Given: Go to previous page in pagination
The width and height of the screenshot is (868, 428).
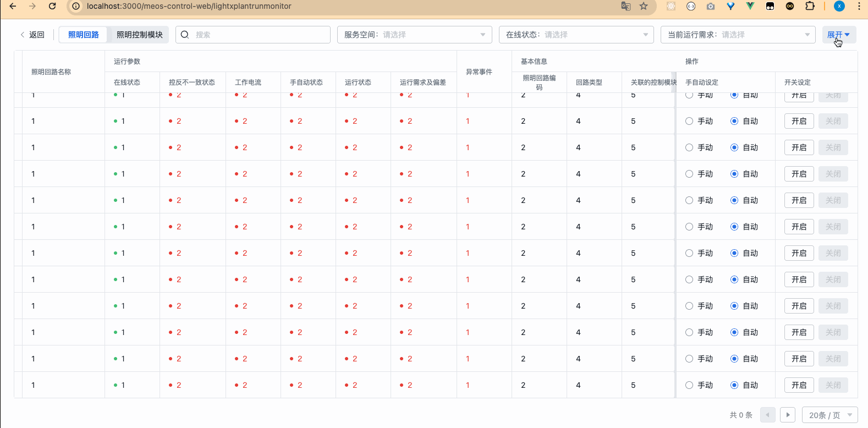Looking at the screenshot, I should pyautogui.click(x=768, y=415).
